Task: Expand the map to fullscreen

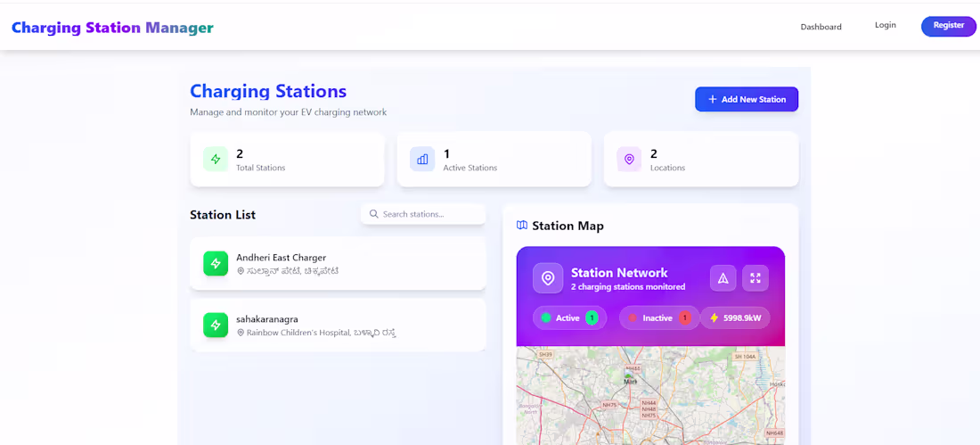Action: [x=755, y=278]
